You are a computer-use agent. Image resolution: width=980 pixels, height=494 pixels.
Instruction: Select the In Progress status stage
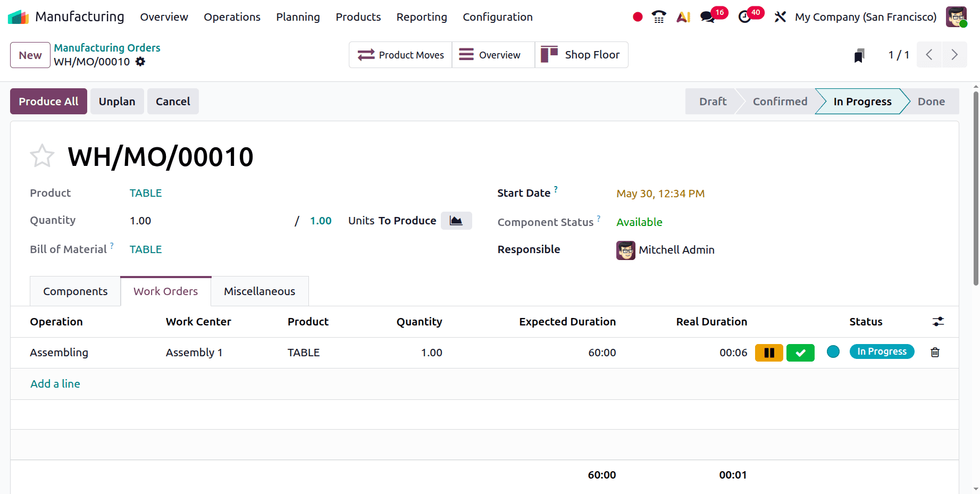coord(862,102)
